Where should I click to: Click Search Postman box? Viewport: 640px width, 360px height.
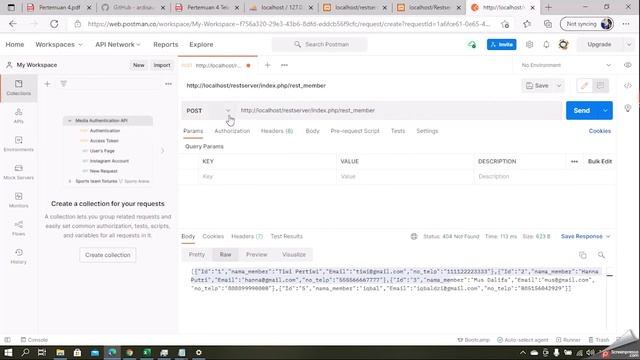point(320,44)
